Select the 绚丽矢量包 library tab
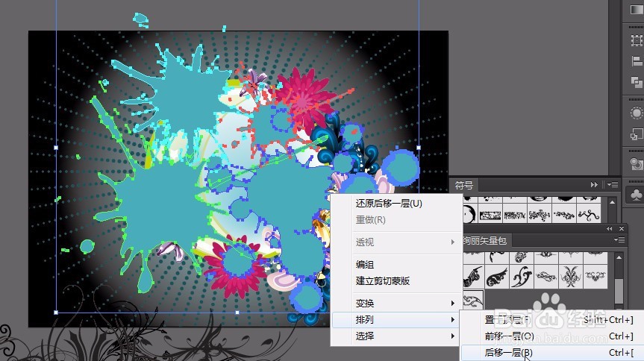Viewport: 644px width, 361px height. coord(485,240)
